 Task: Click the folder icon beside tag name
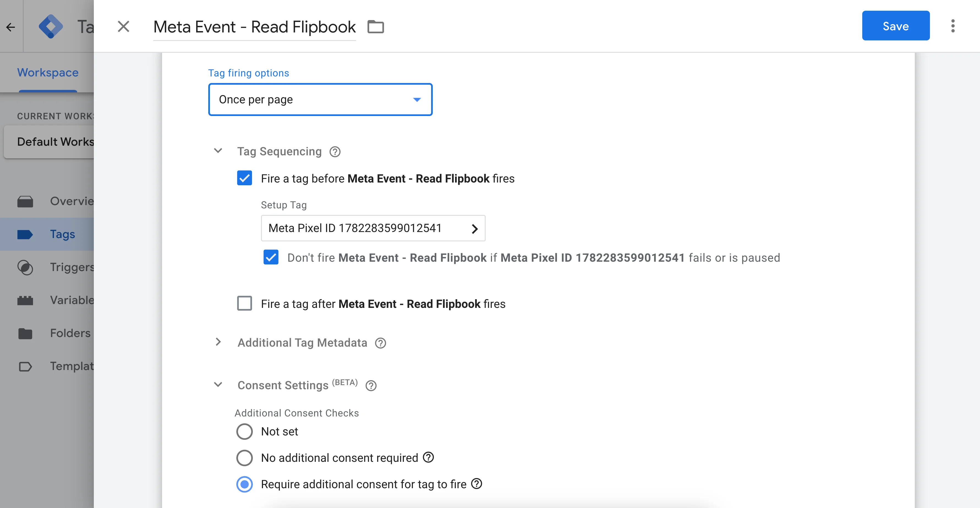[x=376, y=27]
